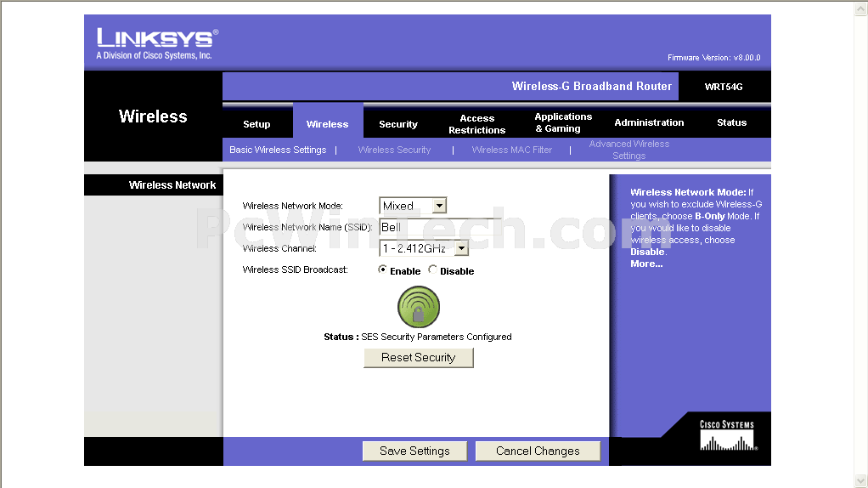Open the Security tab
868x488 pixels.
(398, 124)
